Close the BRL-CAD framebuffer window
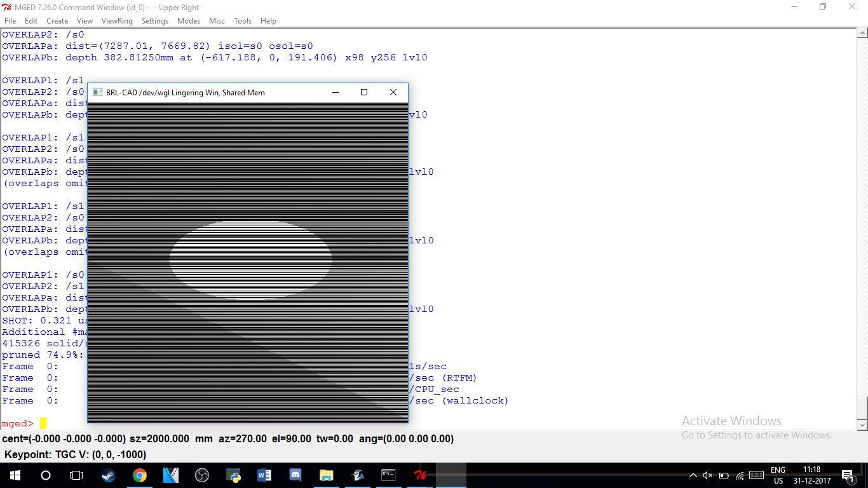The width and height of the screenshot is (868, 488). tap(393, 92)
